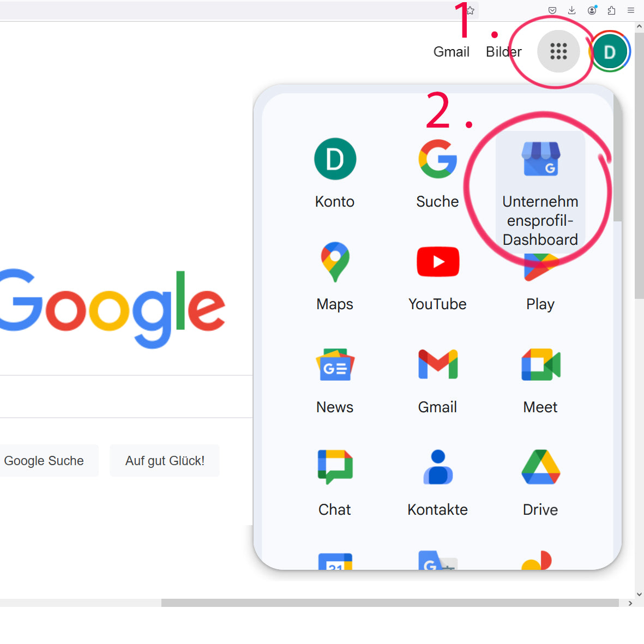Click the Bilder link in the header
Viewport: 644px width, 644px height.
tap(503, 51)
